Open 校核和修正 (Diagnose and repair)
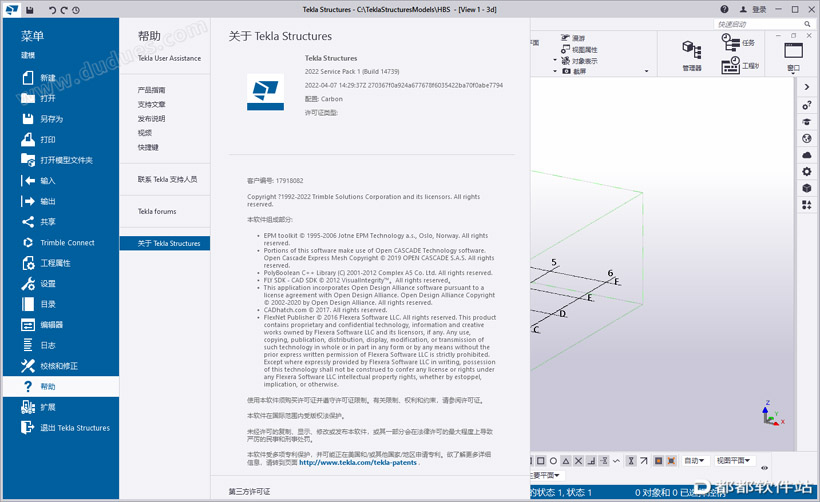 [61, 366]
